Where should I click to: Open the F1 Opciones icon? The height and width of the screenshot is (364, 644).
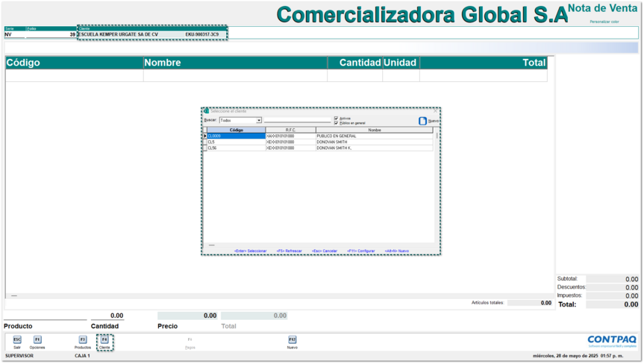click(37, 340)
